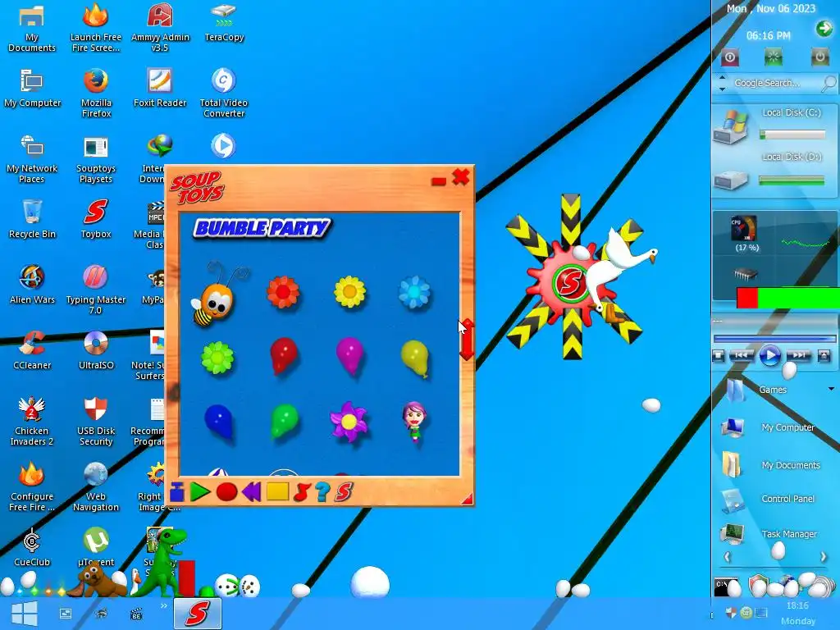Click the yellow stop square in Soup Toys
Viewport: 840px width, 630px height.
click(x=277, y=491)
